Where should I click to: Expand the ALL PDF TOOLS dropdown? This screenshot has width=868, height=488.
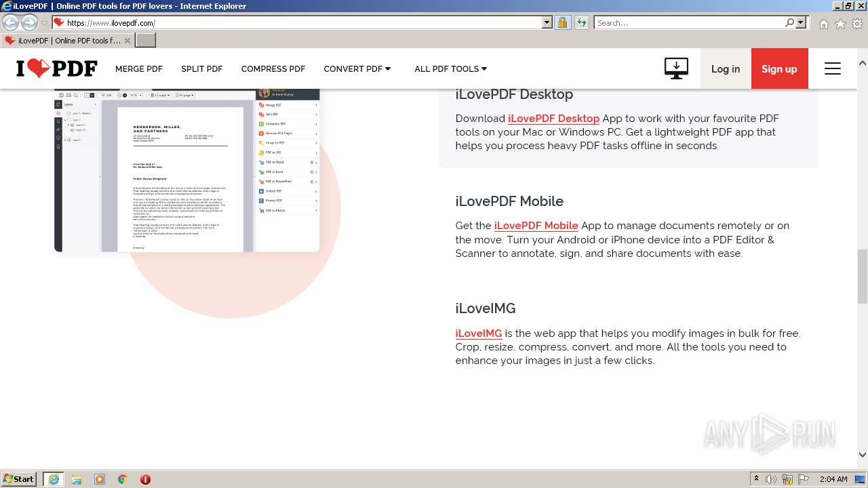click(x=451, y=68)
